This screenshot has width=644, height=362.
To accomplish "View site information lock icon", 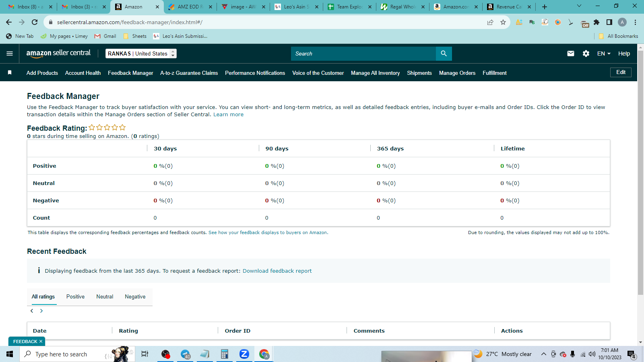I will click(x=51, y=22).
